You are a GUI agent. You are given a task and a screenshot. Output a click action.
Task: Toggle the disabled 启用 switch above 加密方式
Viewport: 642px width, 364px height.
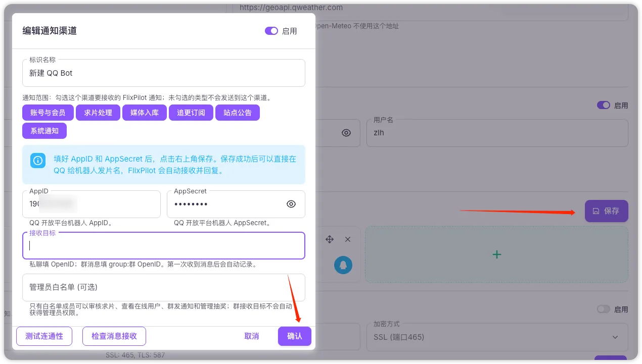click(604, 309)
